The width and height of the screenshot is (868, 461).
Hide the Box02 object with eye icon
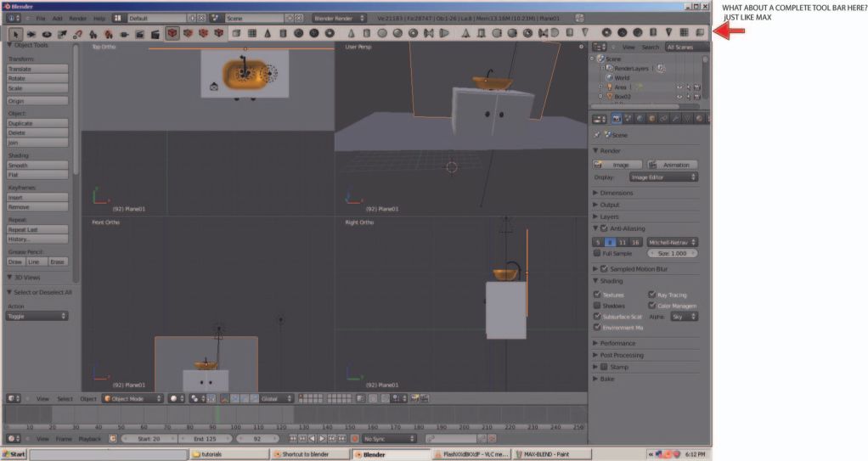(x=679, y=96)
